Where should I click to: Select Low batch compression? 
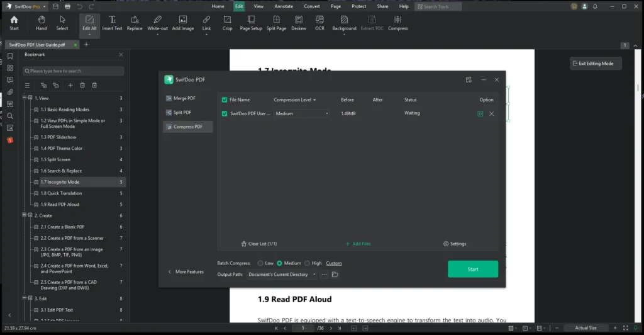[260, 263]
